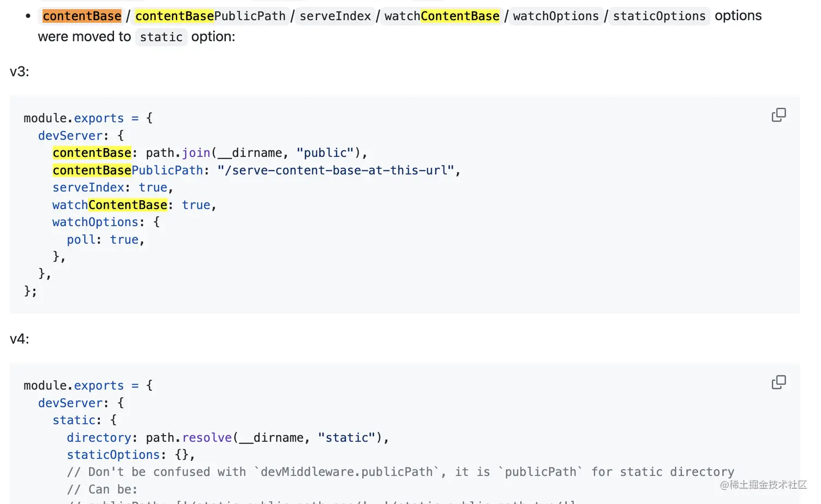Click highlighted contentBase key in v3 code

[x=92, y=153]
